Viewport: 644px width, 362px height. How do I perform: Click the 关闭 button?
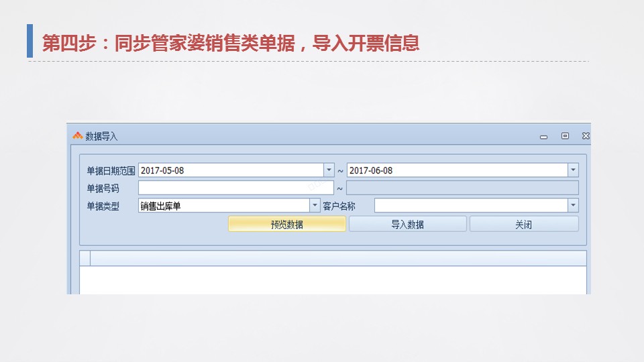click(x=524, y=224)
